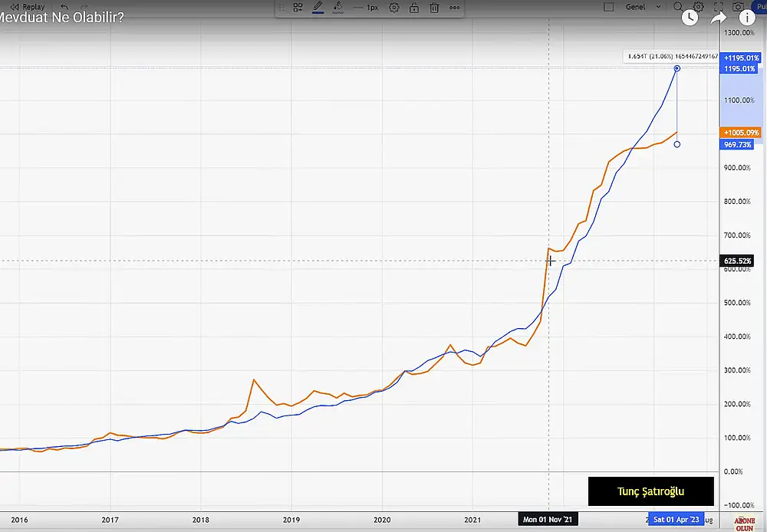Click the 2021 label on time axis

point(472,520)
